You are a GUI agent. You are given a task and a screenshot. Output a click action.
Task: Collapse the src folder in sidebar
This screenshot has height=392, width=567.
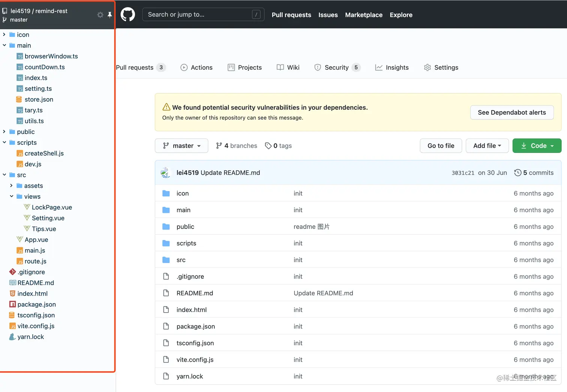4,175
